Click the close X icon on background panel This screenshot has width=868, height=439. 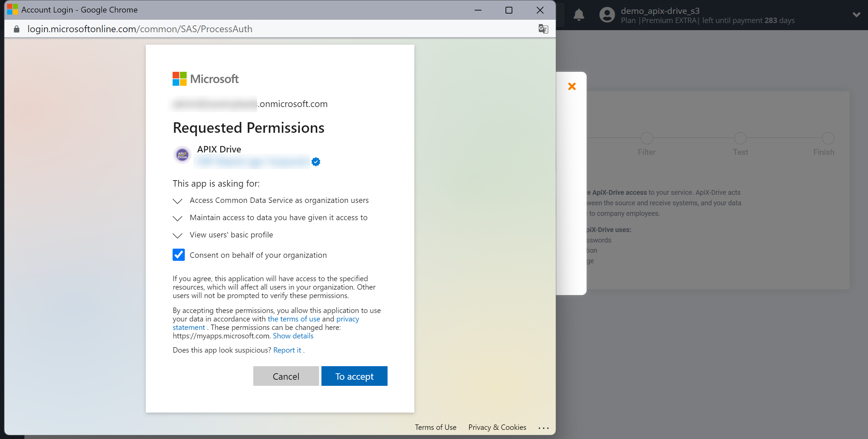[x=572, y=86]
